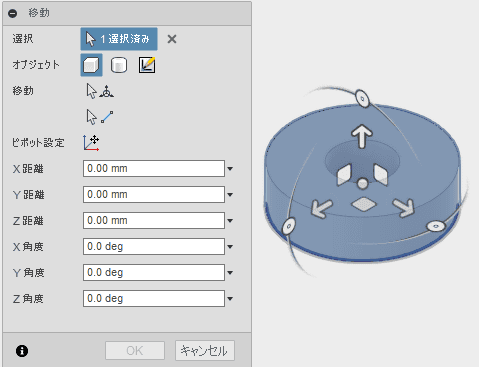Click the ピボット設定 set pivot icon

pos(91,143)
